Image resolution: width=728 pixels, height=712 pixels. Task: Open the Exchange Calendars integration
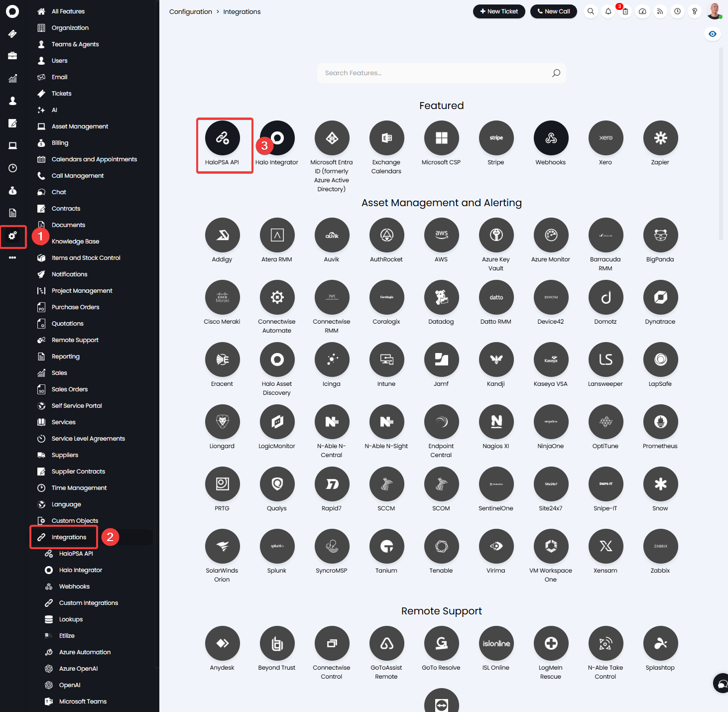pyautogui.click(x=387, y=138)
